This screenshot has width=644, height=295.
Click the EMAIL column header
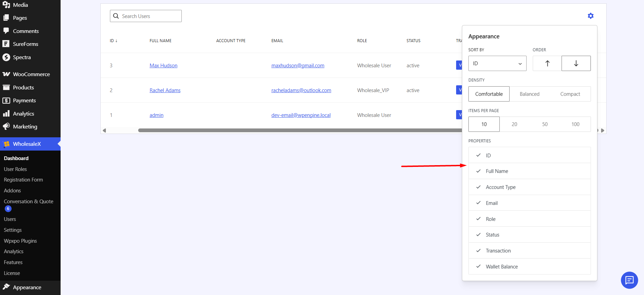277,40
